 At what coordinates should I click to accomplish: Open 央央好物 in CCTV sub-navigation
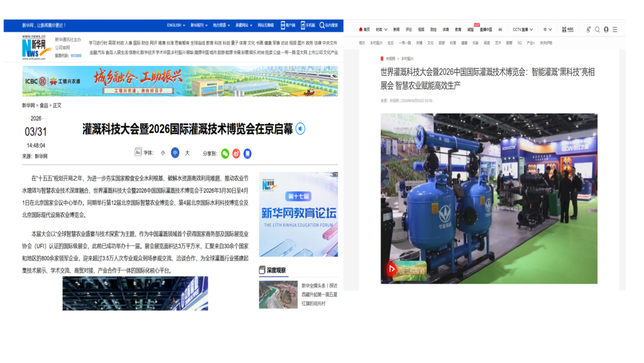pyautogui.click(x=546, y=43)
